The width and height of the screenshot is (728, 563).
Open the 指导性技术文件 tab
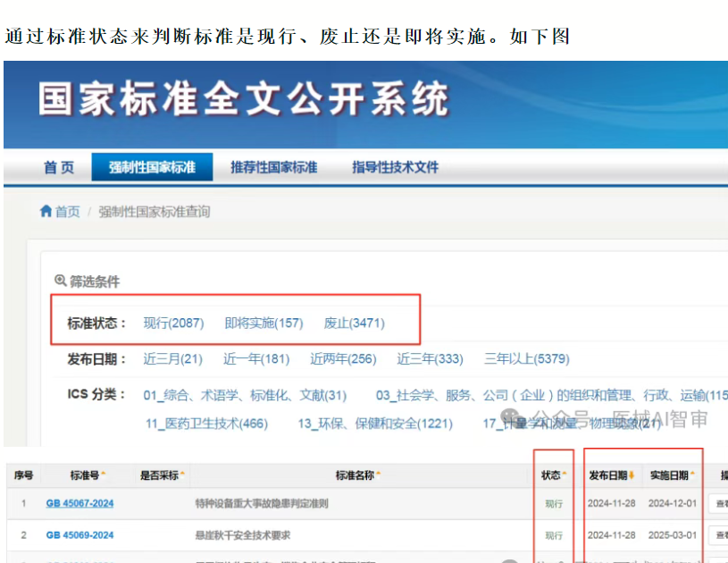[x=396, y=167]
